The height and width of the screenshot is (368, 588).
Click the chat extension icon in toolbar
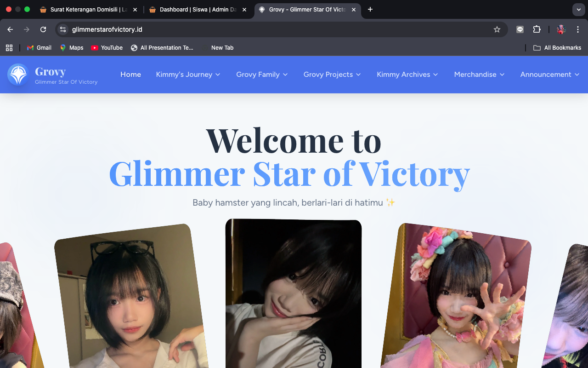[x=520, y=29]
